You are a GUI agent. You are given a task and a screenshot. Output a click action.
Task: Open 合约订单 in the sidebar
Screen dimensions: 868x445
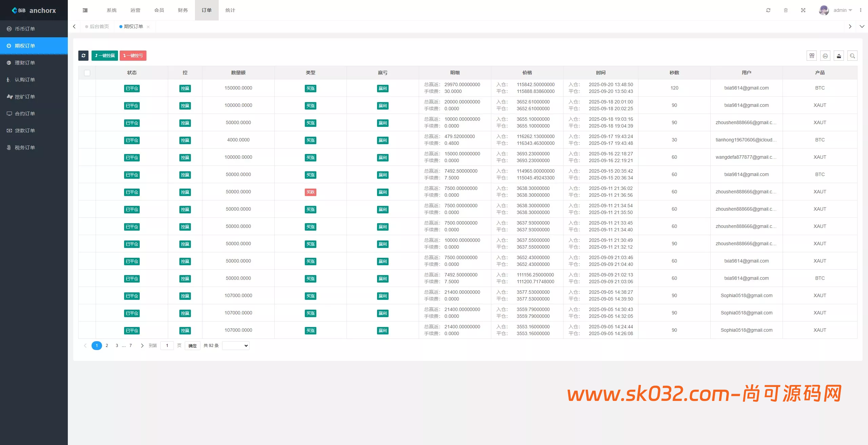coord(25,114)
